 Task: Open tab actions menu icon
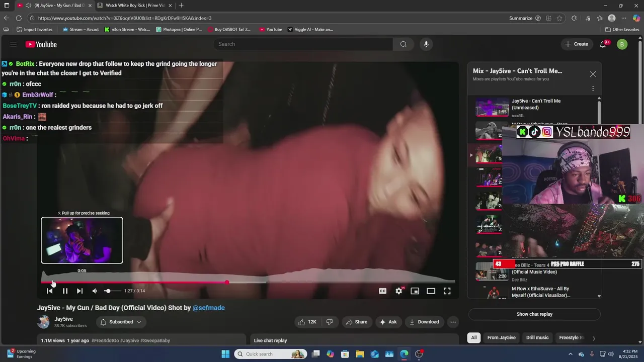click(7, 6)
